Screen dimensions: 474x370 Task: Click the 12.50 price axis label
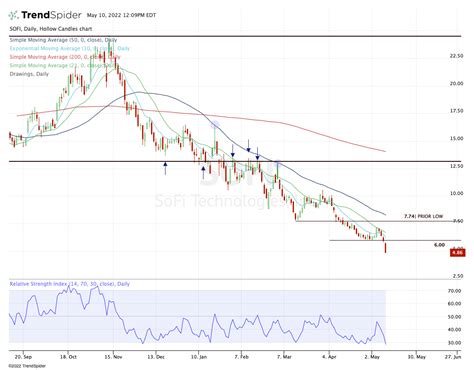[x=456, y=166]
